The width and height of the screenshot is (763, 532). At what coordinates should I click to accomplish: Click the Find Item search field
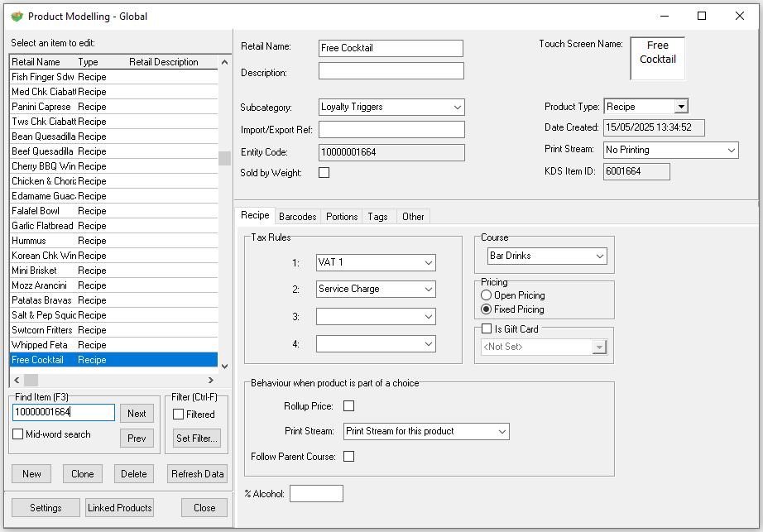point(63,412)
